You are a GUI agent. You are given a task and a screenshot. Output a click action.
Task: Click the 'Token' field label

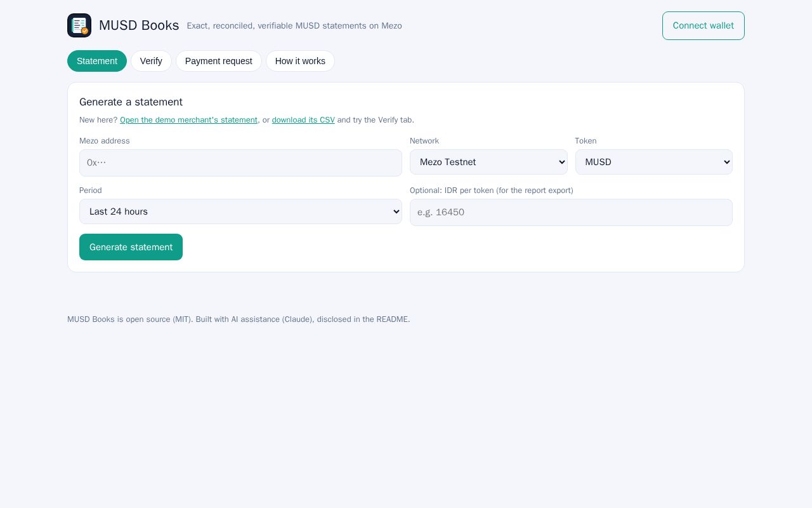[x=586, y=141]
